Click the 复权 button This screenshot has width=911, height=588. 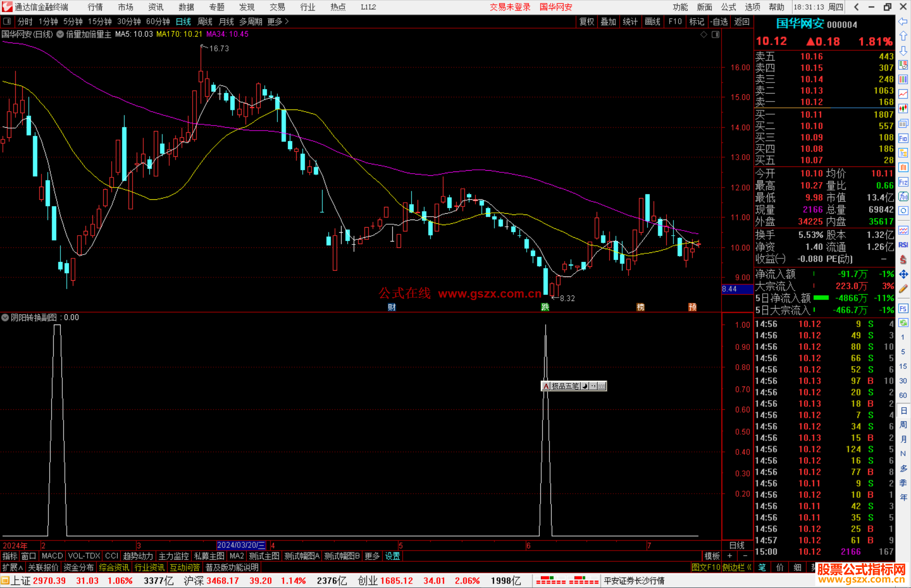tap(586, 21)
